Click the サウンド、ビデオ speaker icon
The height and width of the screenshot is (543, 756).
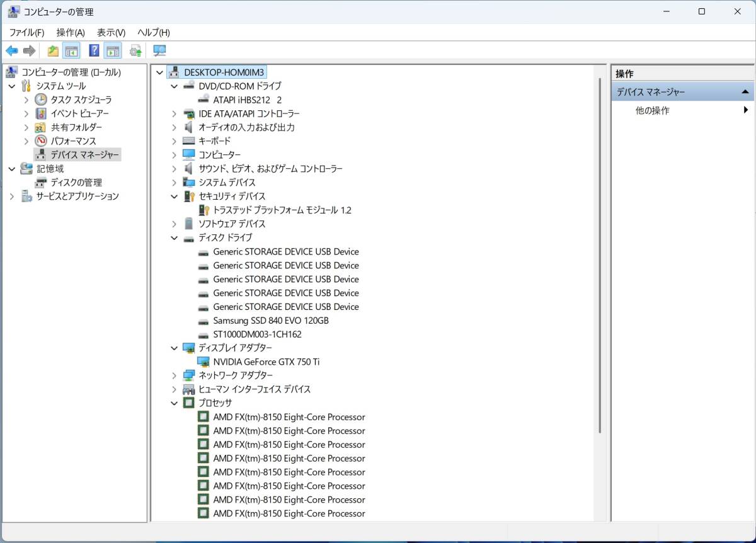click(x=188, y=169)
